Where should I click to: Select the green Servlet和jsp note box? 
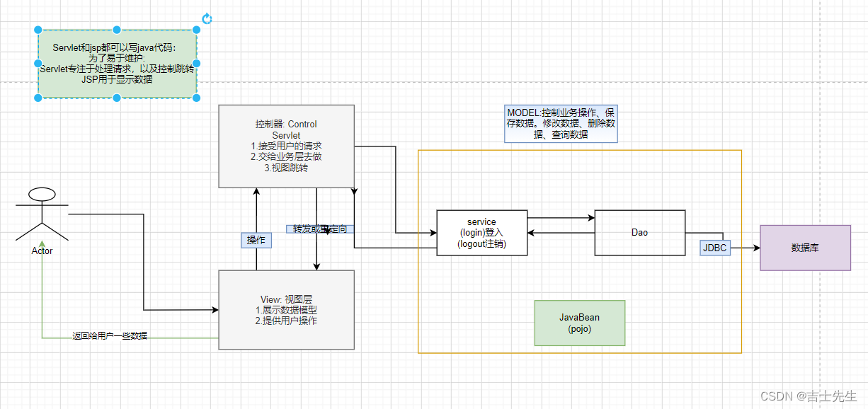(x=118, y=63)
